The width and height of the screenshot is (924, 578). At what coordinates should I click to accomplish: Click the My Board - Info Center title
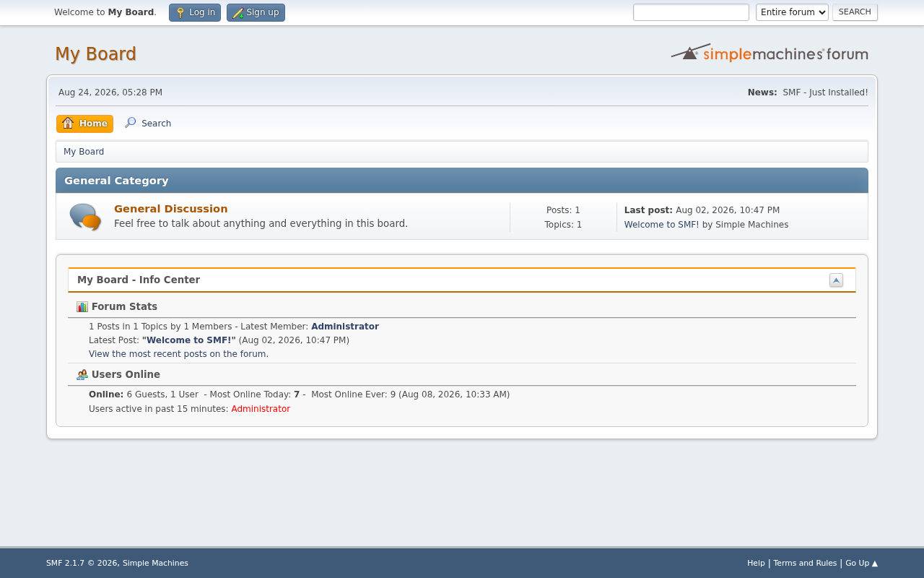139,280
